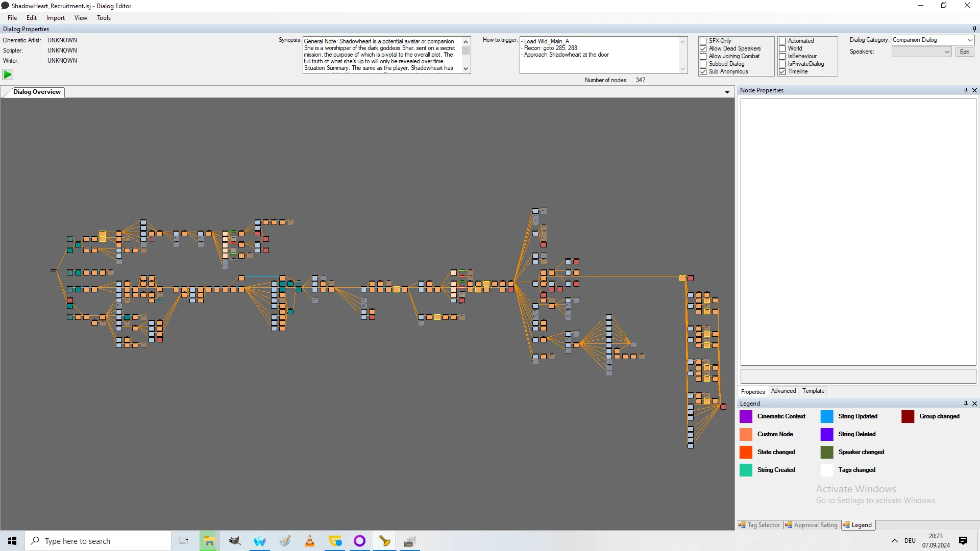Click the Tags changed white swatch

tap(827, 470)
